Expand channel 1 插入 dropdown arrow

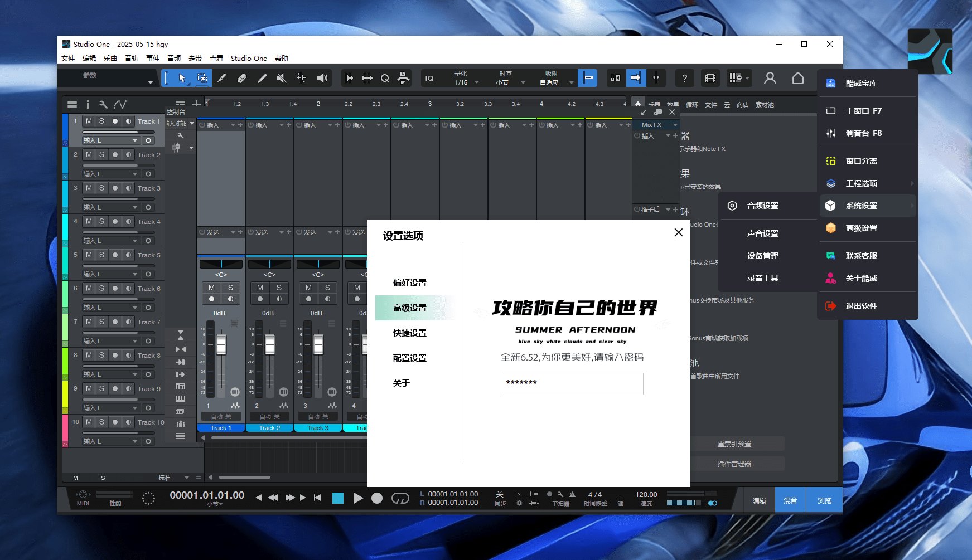233,125
